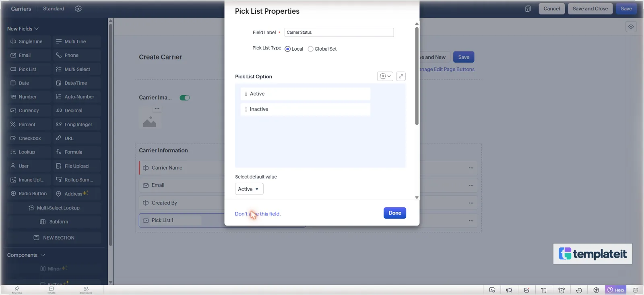Toggle the Carrier Image switch
This screenshot has width=644, height=295.
[185, 98]
